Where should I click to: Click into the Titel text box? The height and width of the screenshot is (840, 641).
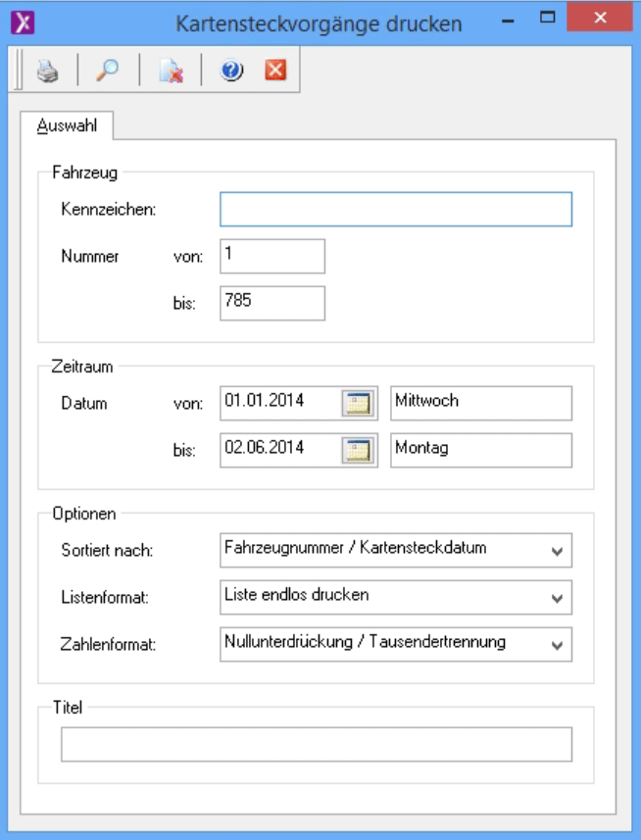point(316,745)
